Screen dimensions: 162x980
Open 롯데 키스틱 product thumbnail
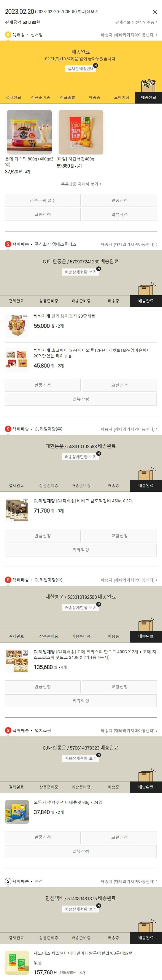click(x=29, y=132)
